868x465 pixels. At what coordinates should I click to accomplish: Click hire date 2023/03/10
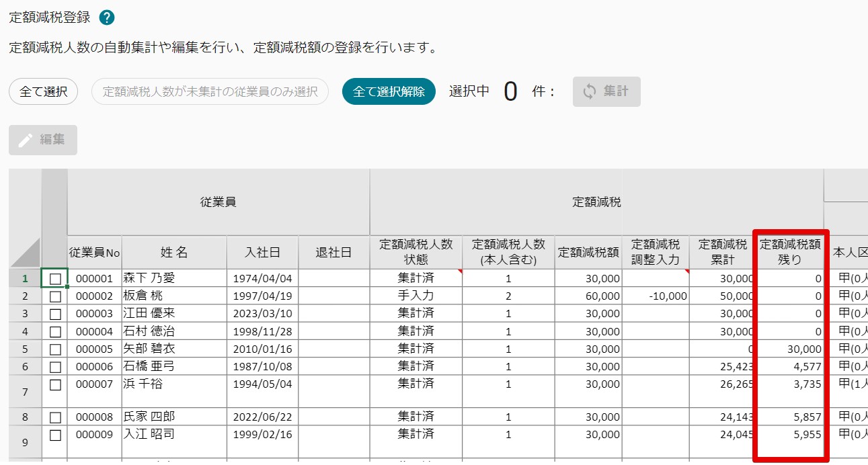point(262,313)
